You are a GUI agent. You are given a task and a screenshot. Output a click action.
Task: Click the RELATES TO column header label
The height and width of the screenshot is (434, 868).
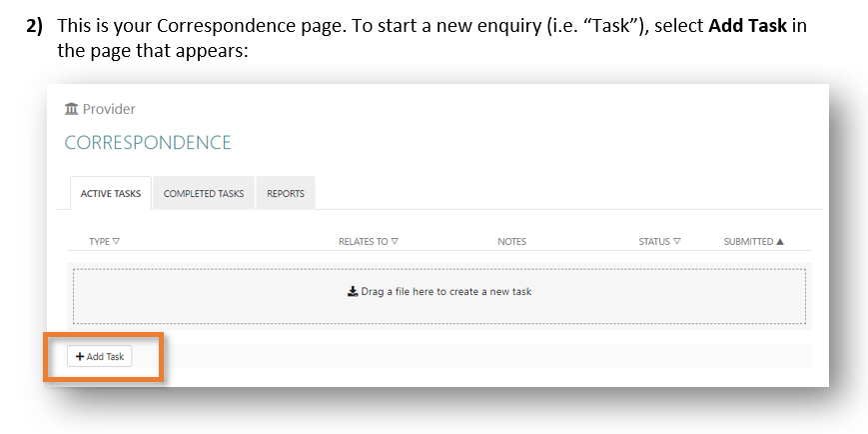pos(363,241)
